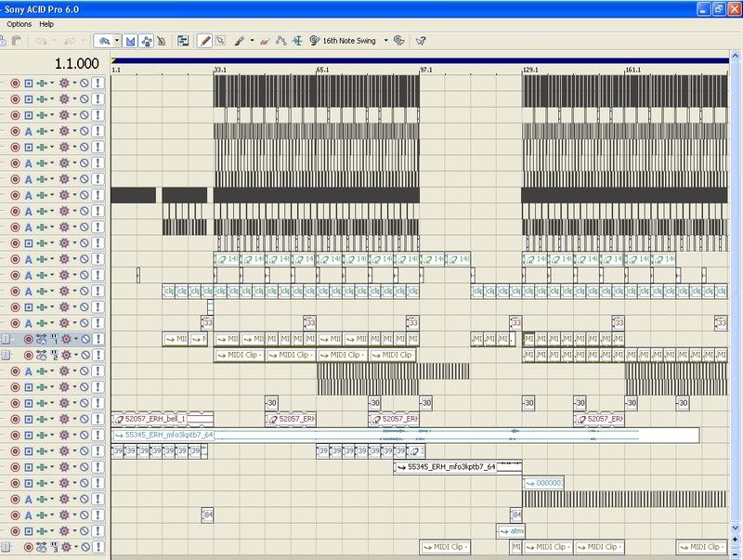Click the vertical scrollbar down arrow

736,527
